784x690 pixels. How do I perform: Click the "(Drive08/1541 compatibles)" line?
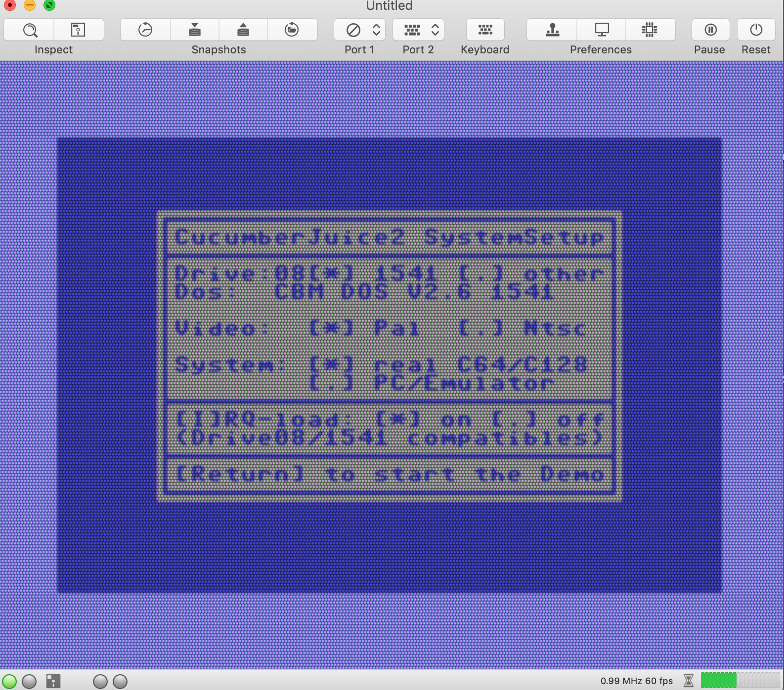coord(390,438)
